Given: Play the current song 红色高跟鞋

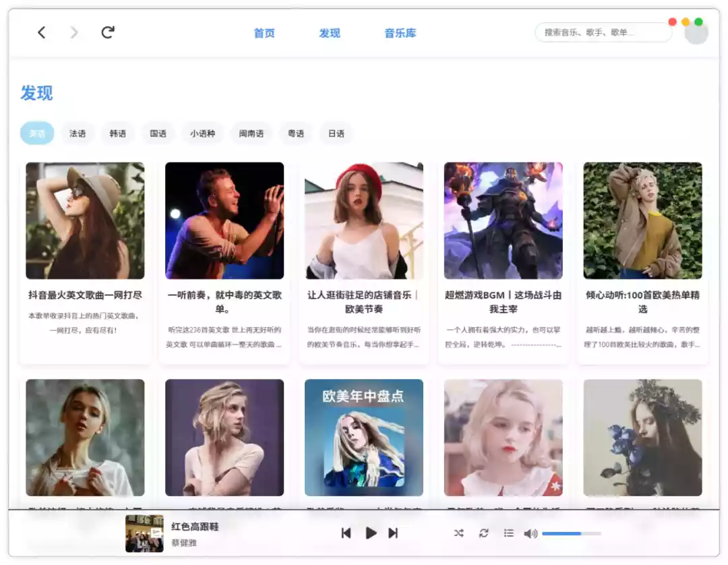Looking at the screenshot, I should coord(370,533).
